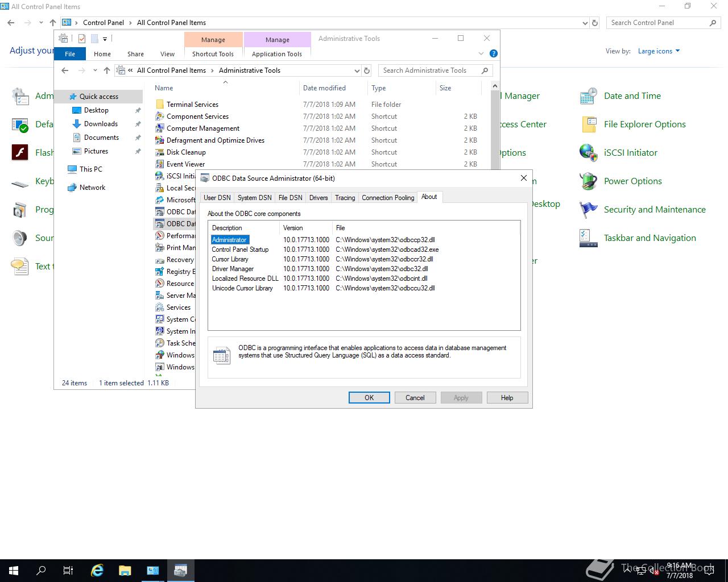Select Services shortcut icon in file list
The height and width of the screenshot is (582, 728).
click(x=160, y=307)
